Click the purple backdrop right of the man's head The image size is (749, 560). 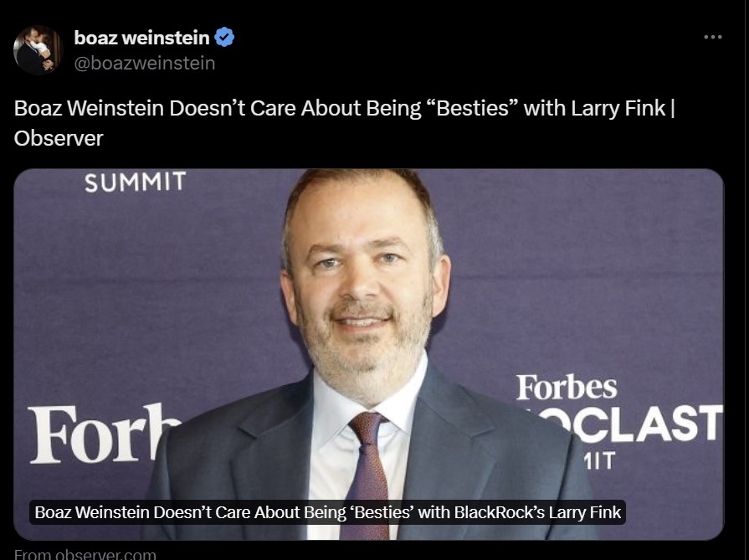(569, 268)
